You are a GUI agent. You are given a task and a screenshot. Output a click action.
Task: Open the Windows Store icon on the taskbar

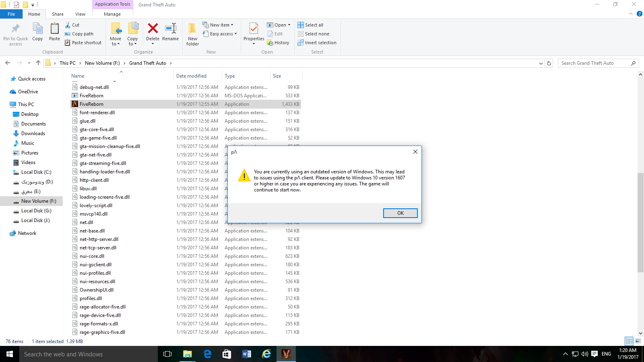tap(227, 354)
